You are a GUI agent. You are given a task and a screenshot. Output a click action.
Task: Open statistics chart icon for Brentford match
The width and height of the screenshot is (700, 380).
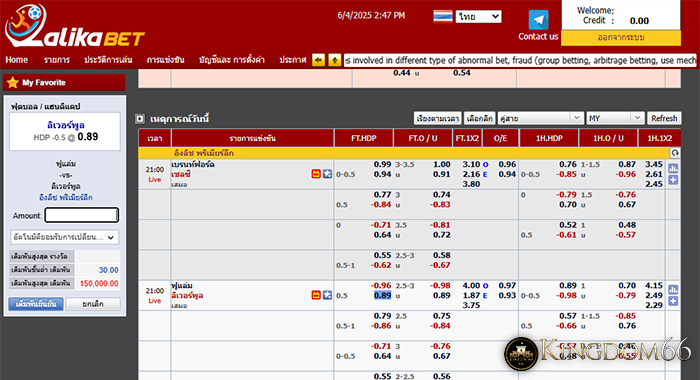click(x=673, y=168)
